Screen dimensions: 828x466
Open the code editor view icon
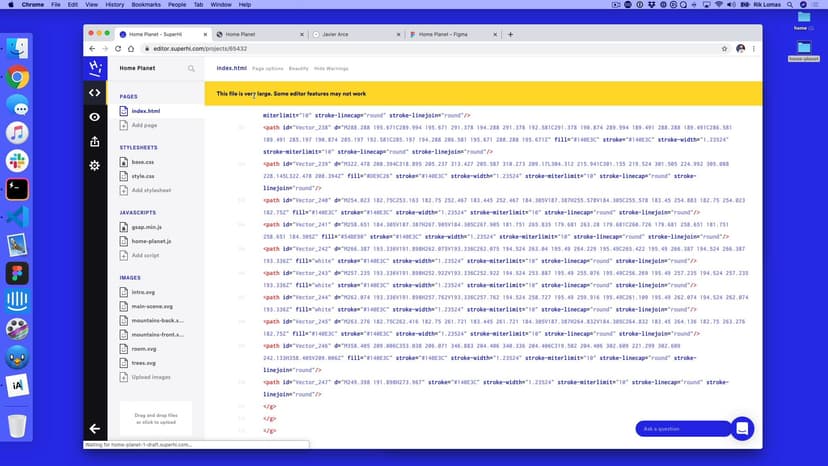pyautogui.click(x=94, y=93)
